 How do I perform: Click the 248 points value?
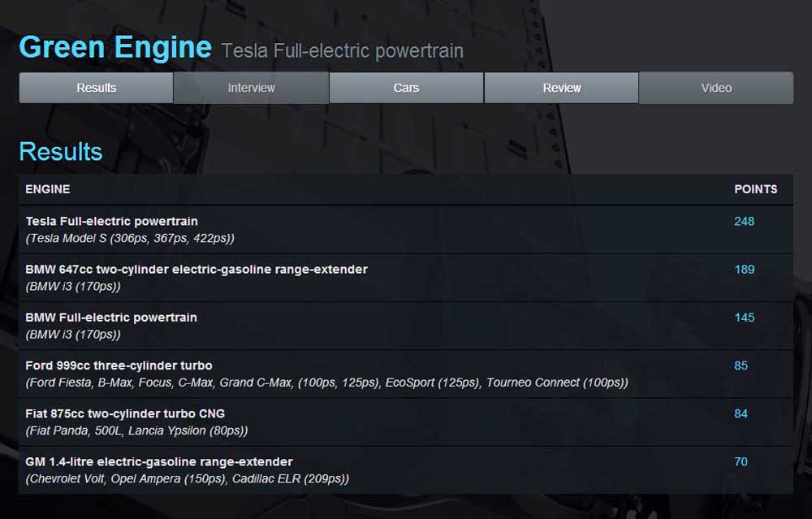coord(744,221)
